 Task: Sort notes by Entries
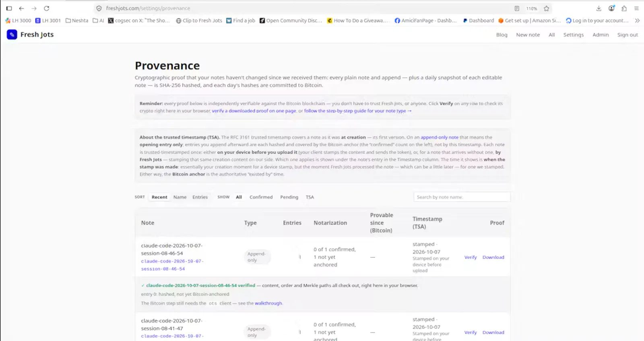pos(200,197)
